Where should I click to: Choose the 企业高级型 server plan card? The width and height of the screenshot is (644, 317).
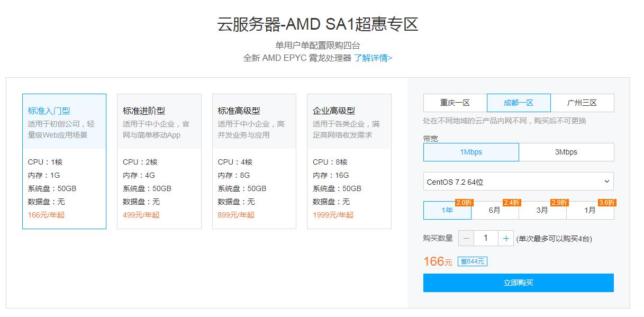click(349, 161)
